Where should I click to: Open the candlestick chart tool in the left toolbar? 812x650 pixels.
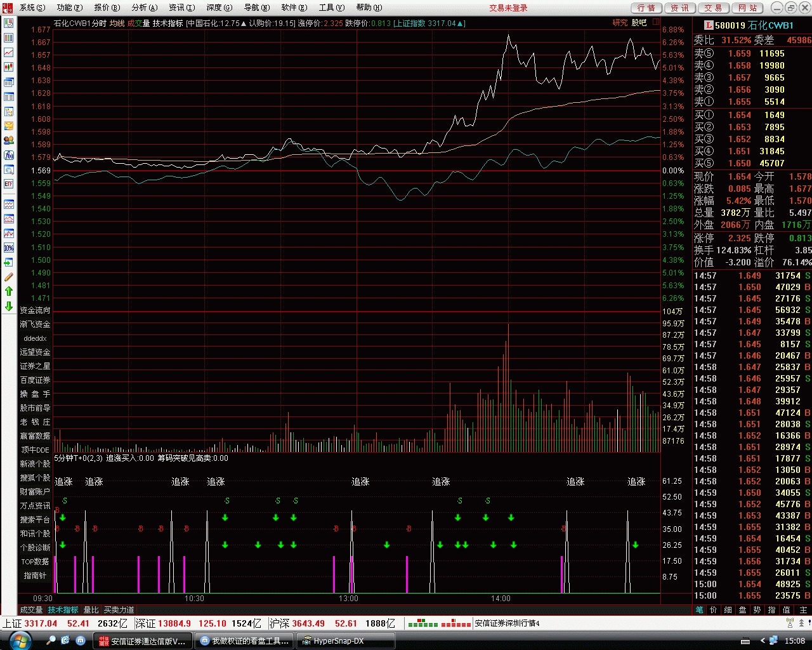[9, 67]
